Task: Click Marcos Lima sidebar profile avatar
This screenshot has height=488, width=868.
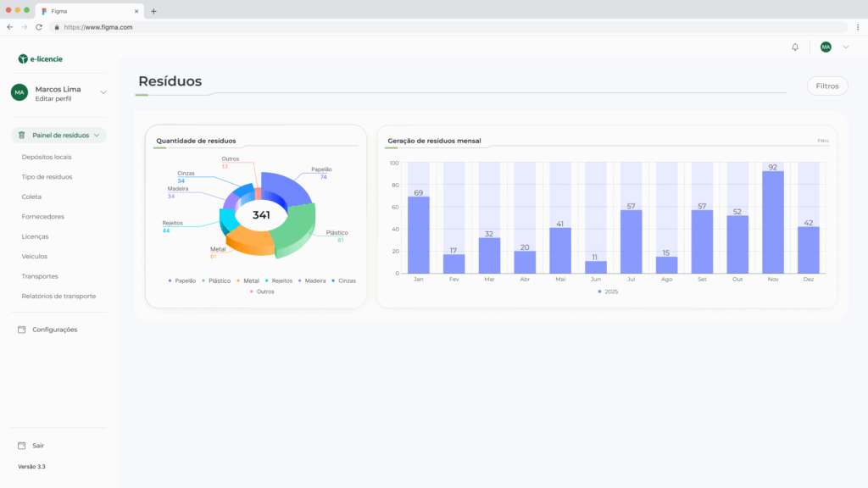Action: click(x=19, y=92)
